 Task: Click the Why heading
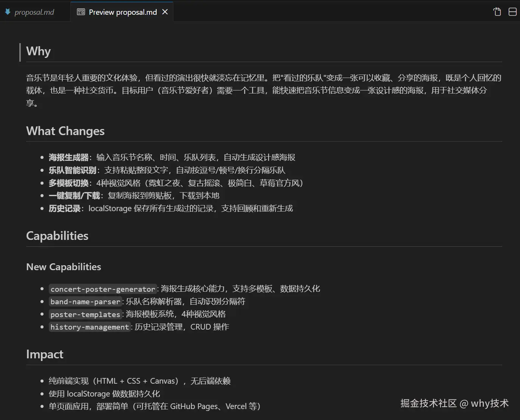[38, 51]
